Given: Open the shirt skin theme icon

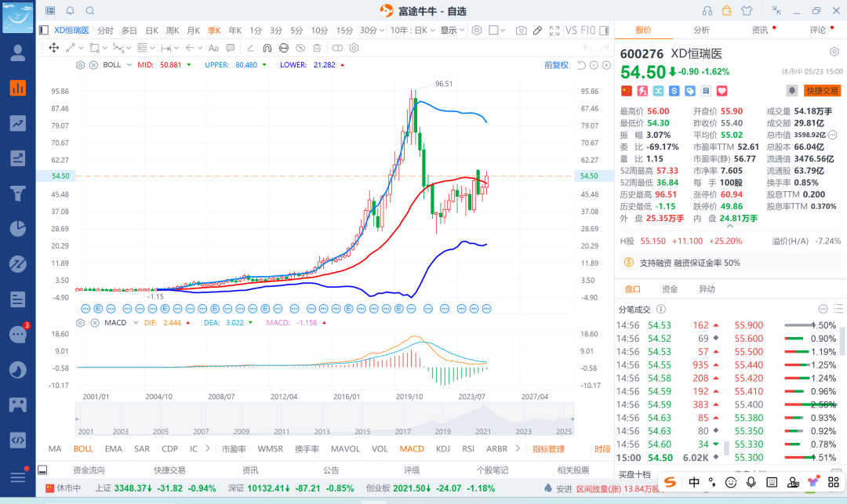Looking at the screenshot, I should (747, 11).
